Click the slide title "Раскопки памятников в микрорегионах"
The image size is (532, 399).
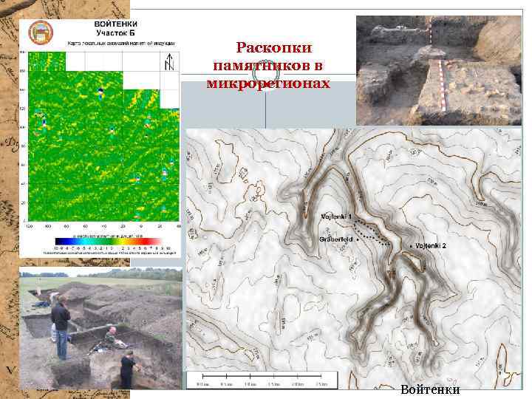268,65
